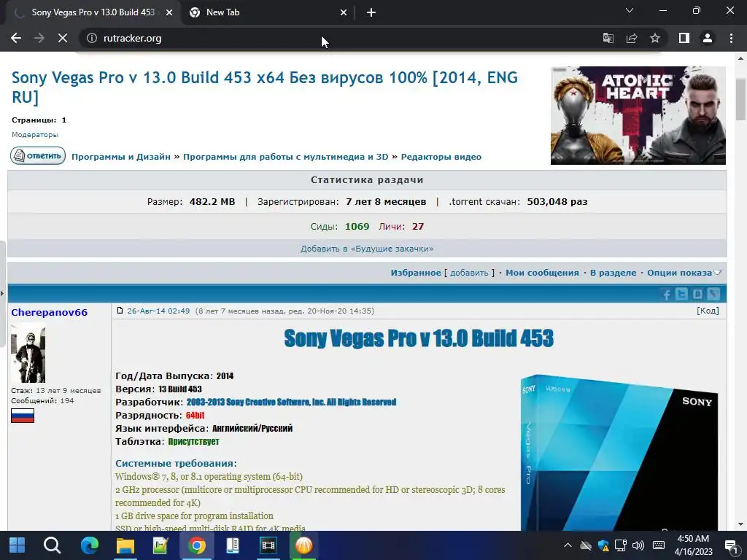Click Cherepanov66's avatar image
Image resolution: width=747 pixels, height=560 pixels.
click(28, 353)
